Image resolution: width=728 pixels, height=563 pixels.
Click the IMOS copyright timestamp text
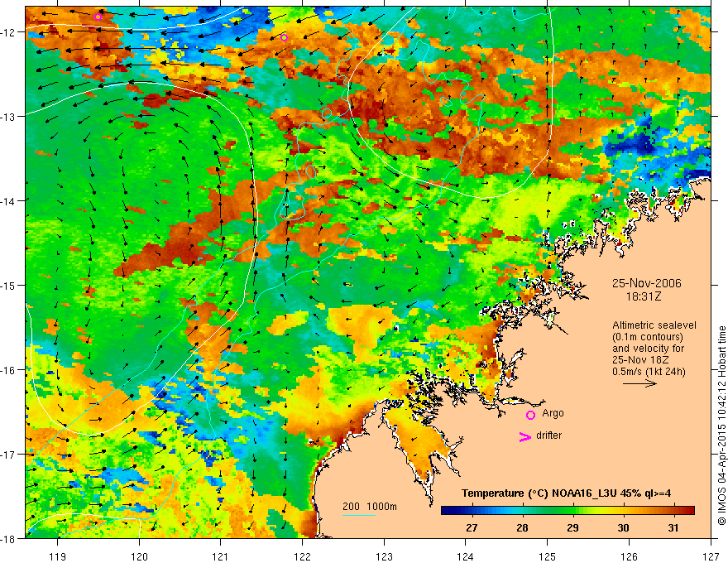click(721, 426)
